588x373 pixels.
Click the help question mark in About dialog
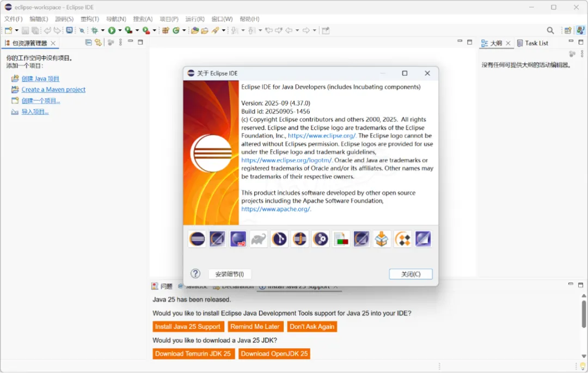(195, 274)
